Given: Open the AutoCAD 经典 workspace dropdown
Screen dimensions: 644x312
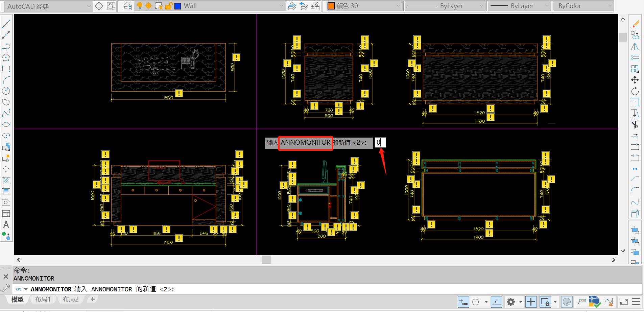Looking at the screenshot, I should pos(89,6).
